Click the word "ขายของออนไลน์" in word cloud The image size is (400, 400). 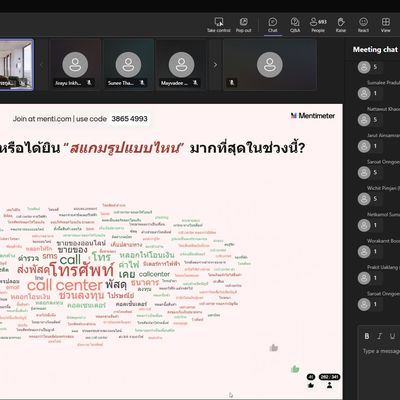81,243
